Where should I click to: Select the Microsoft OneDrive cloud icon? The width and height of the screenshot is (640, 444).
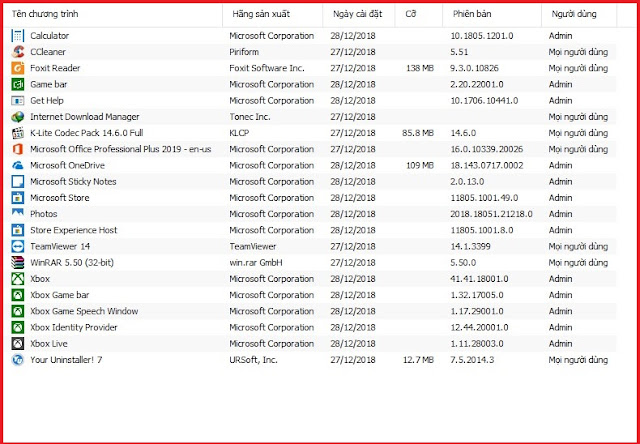18,165
